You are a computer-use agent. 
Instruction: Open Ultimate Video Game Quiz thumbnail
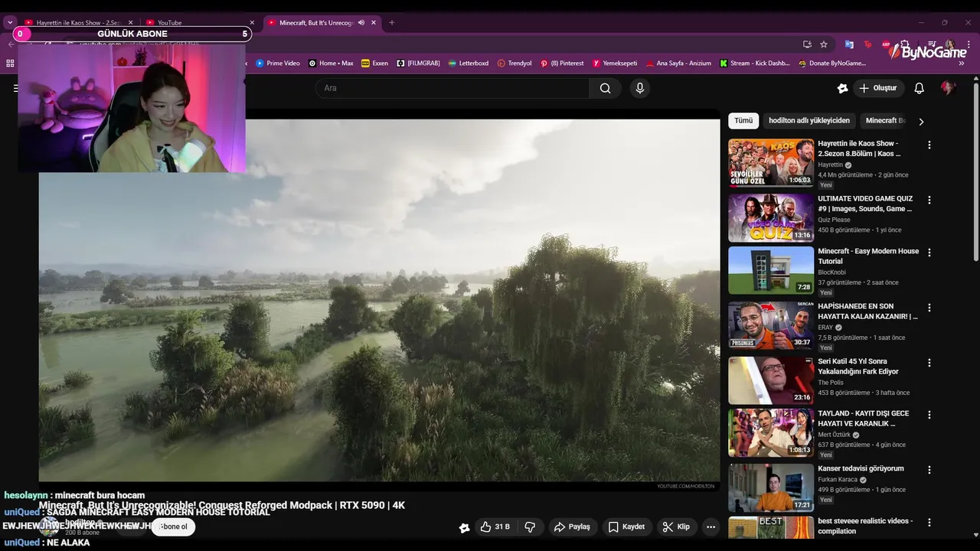(x=771, y=218)
